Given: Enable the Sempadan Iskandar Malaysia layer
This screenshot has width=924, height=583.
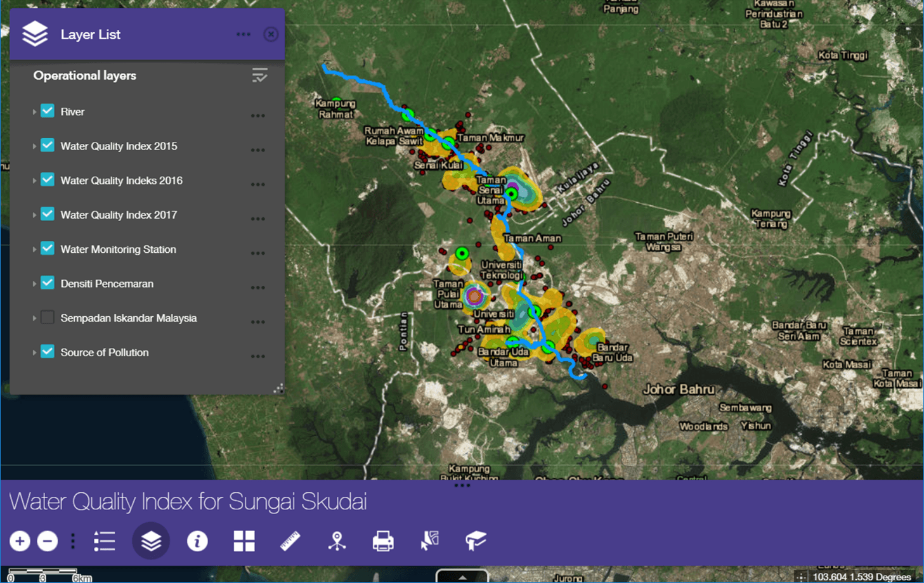Looking at the screenshot, I should 48,317.
